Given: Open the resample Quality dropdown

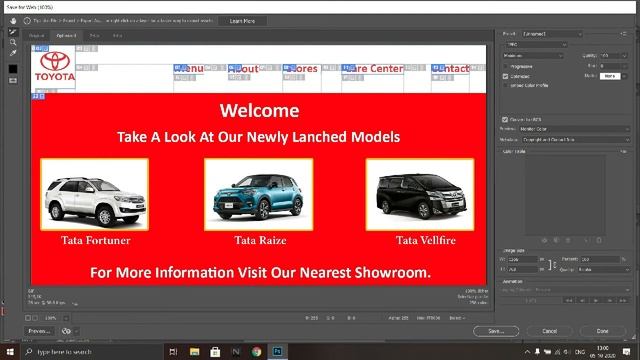Looking at the screenshot, I should click(x=604, y=270).
